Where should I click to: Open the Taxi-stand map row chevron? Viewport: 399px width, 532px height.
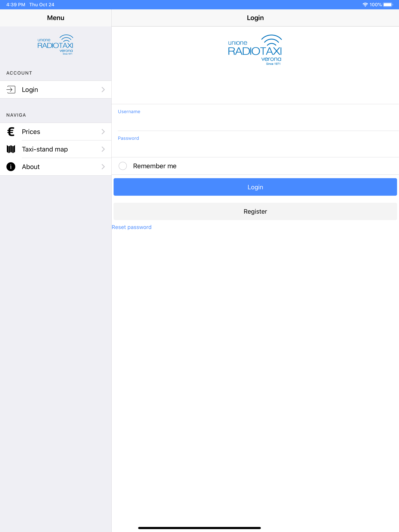click(x=103, y=149)
